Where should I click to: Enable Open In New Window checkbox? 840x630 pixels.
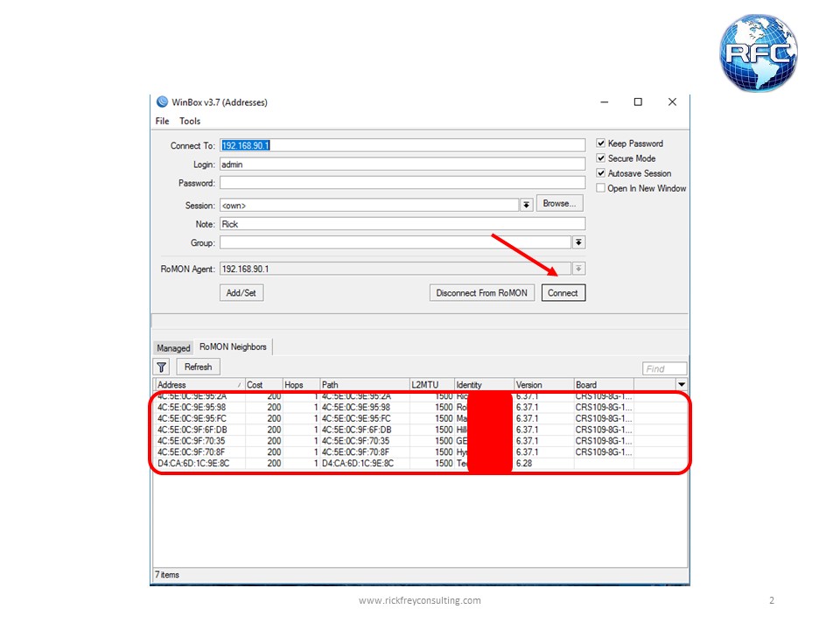(600, 188)
